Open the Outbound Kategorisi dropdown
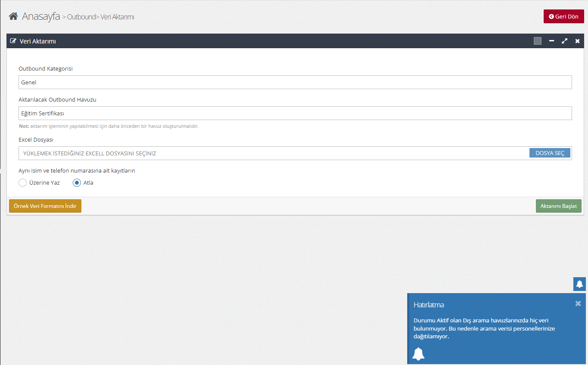588x365 pixels. (295, 82)
